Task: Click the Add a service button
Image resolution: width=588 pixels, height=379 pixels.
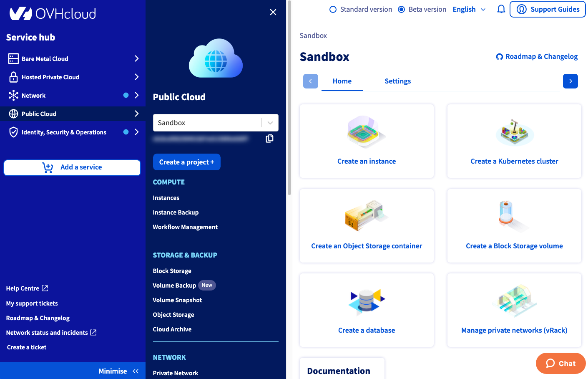Action: point(72,167)
